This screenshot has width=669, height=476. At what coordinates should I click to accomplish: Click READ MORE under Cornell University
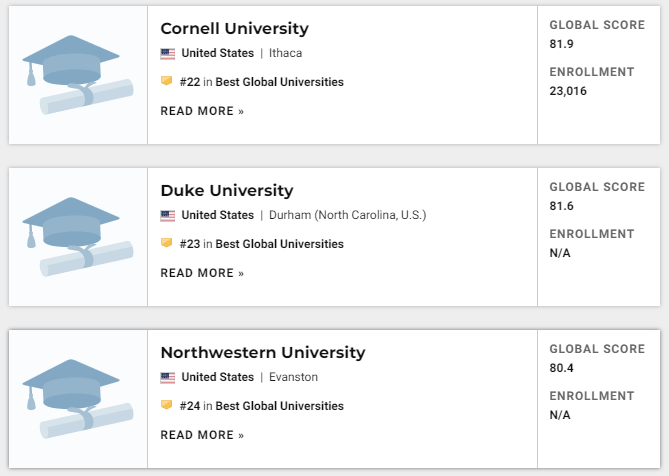coord(202,111)
